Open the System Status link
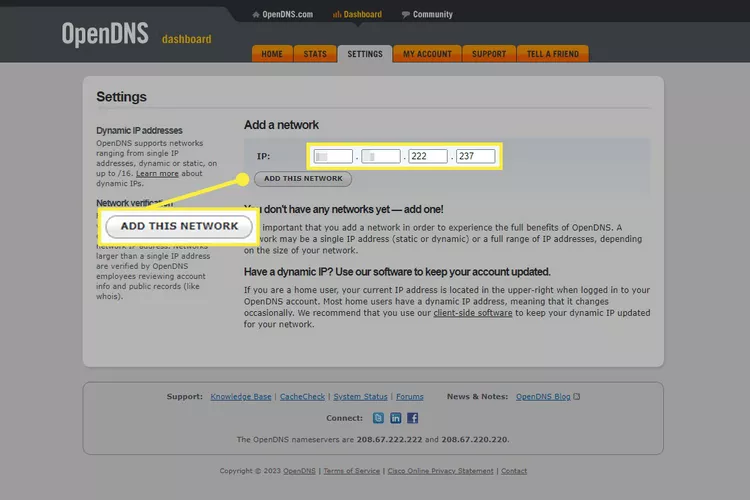Screen dimensions: 750x500 tap(360, 397)
